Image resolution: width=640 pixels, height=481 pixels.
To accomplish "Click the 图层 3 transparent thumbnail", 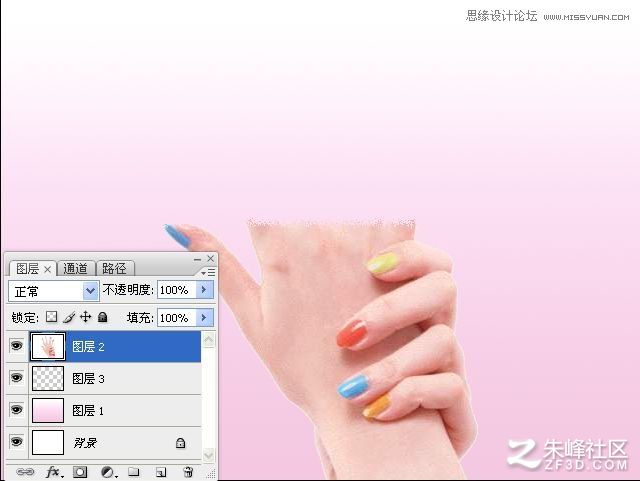I will [48, 378].
